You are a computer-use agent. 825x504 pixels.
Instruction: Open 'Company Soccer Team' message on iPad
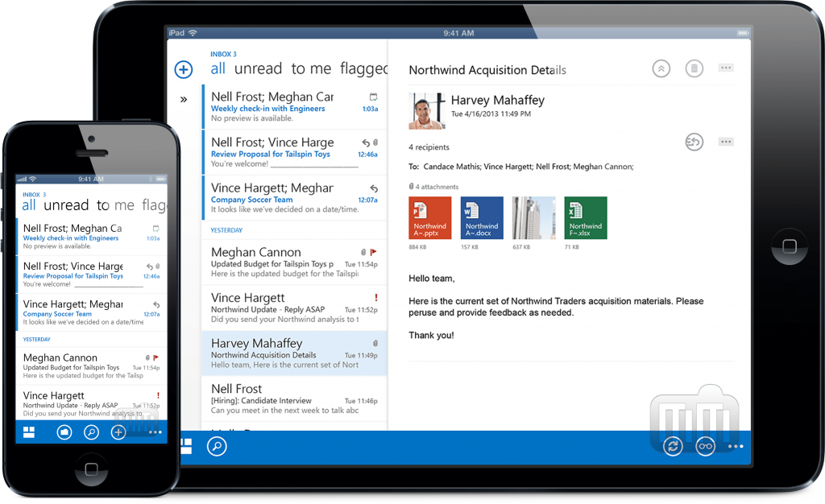[295, 197]
